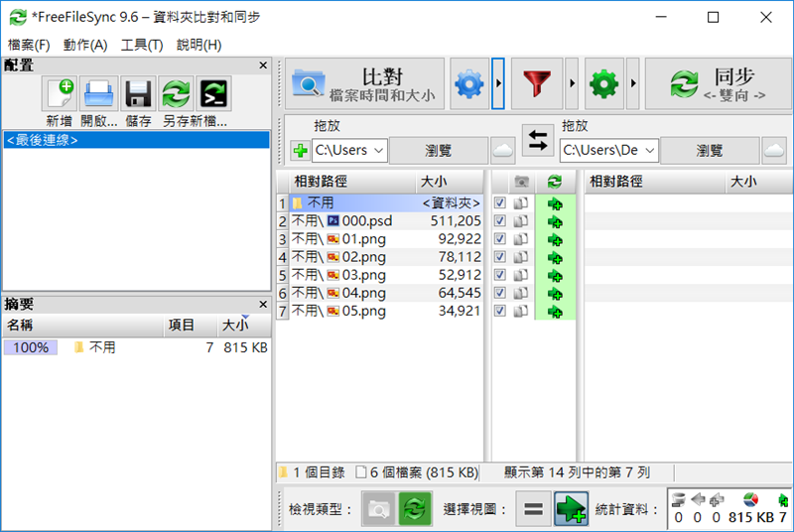
Task: Open the 檔案(F) menu
Action: tap(29, 45)
